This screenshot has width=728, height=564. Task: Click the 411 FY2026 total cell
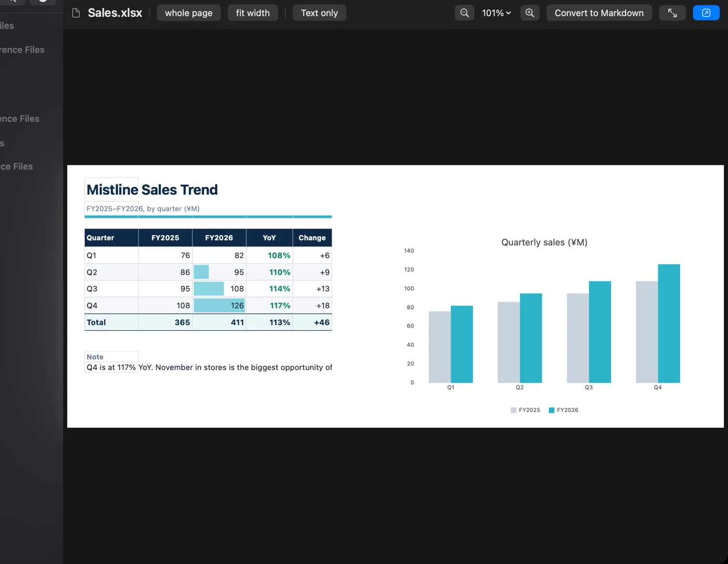tap(219, 323)
